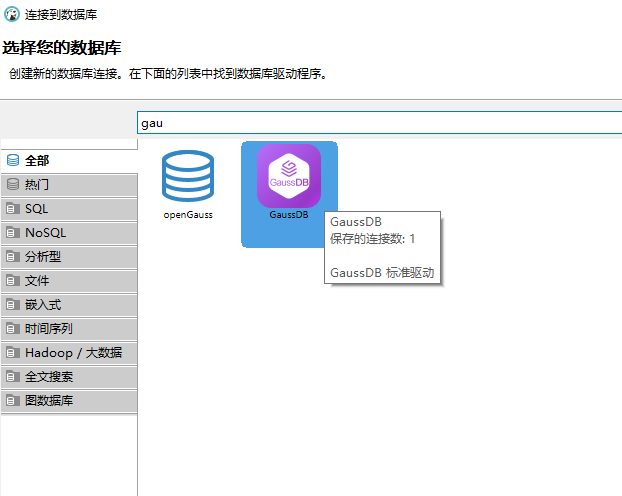Image resolution: width=622 pixels, height=496 pixels.
Task: Click the NoSQL category folder icon
Action: pos(13,233)
